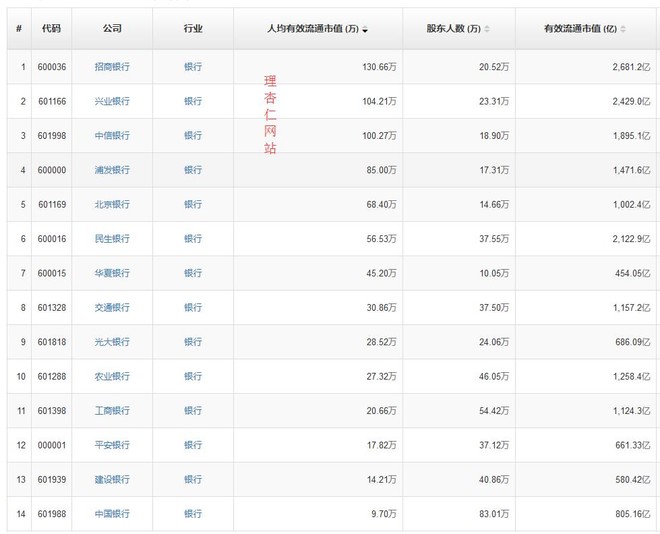The width and height of the screenshot is (660, 534).
Task: Select stock code 601288
Action: pyautogui.click(x=52, y=376)
